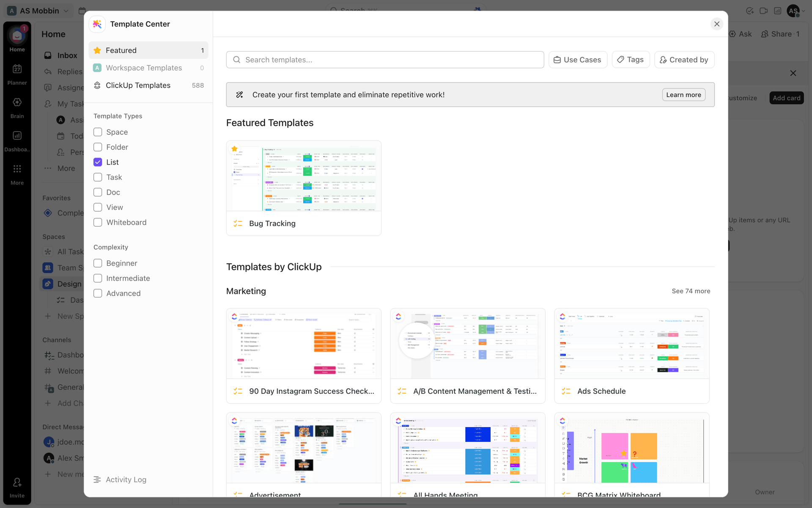Click the Share button behind dialog
This screenshot has width=812, height=508.
pos(780,34)
